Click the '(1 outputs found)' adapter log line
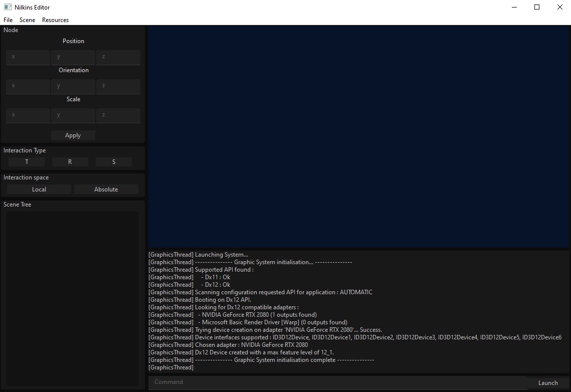Screen dimensions: 571x392 pos(233,315)
